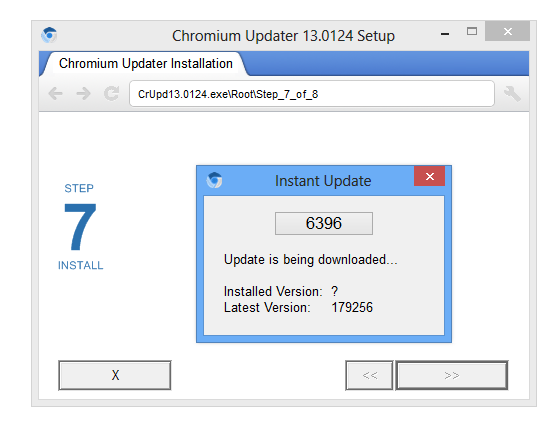Click the X cancel button
Image resolution: width=553 pixels, height=426 pixels.
[x=115, y=375]
